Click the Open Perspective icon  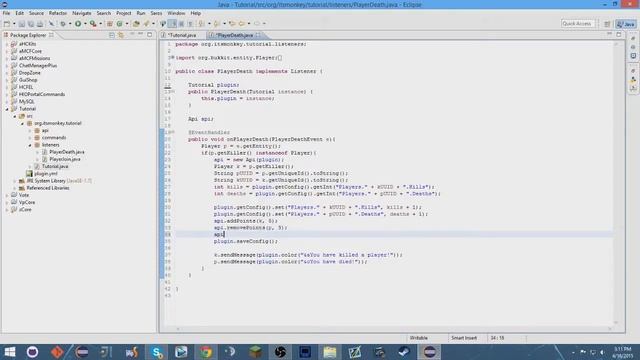click(x=607, y=24)
